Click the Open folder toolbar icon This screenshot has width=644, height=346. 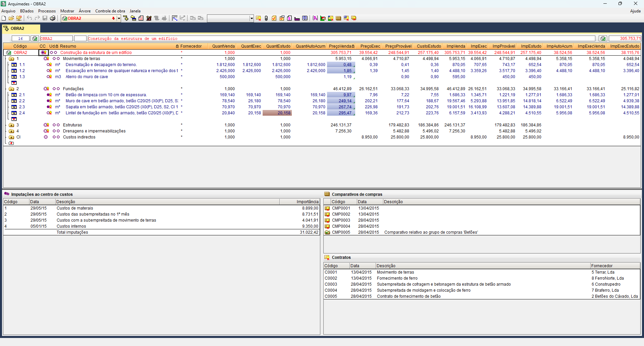tap(11, 18)
